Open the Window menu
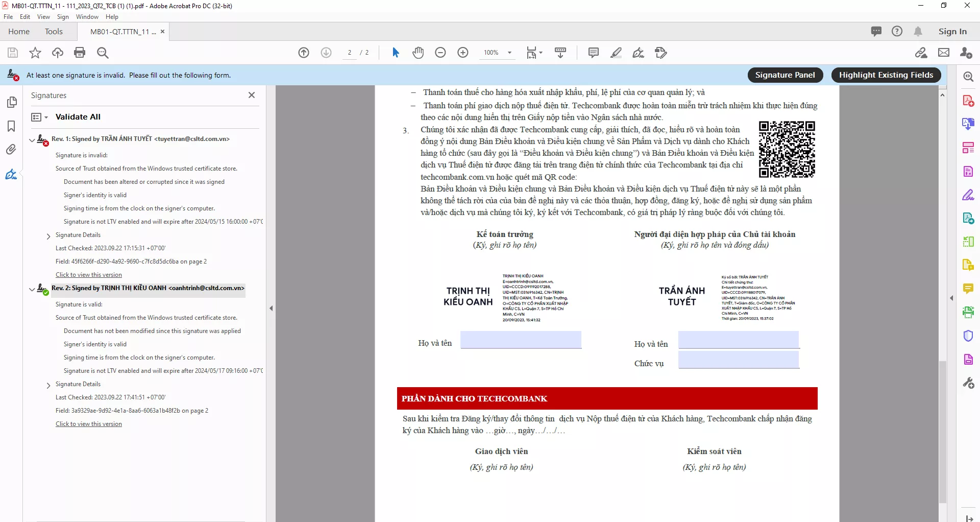Image resolution: width=980 pixels, height=522 pixels. click(x=87, y=17)
